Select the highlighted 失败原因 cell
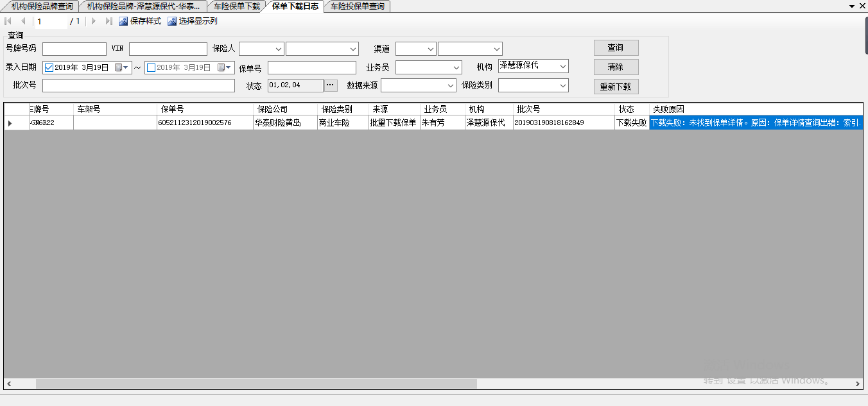Viewport: 868px width, 406px height. 756,123
